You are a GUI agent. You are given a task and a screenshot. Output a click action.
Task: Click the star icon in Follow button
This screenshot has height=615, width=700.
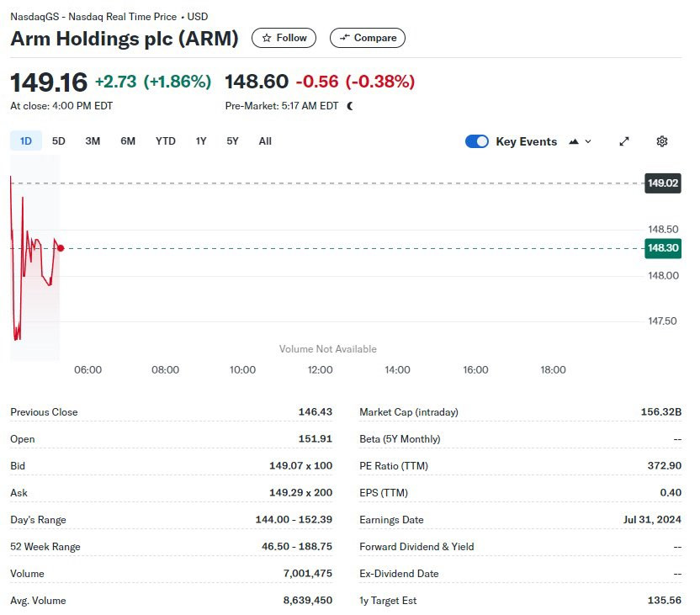(x=267, y=38)
